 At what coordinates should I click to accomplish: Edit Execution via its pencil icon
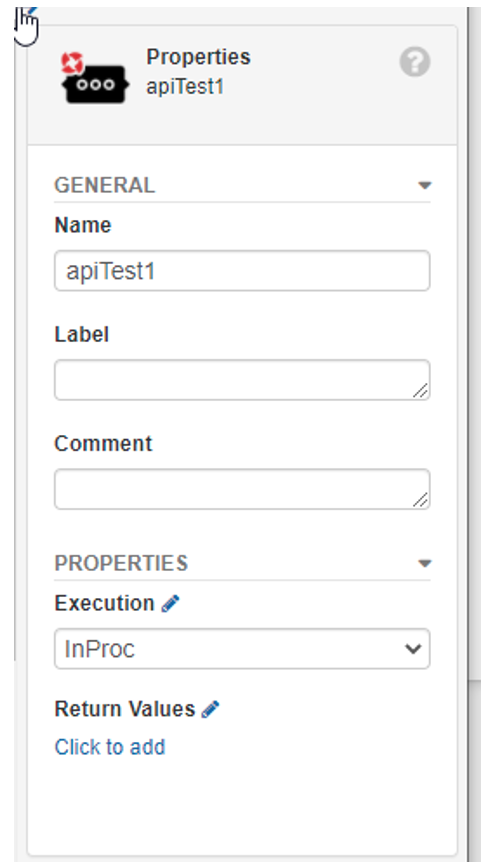[170, 603]
